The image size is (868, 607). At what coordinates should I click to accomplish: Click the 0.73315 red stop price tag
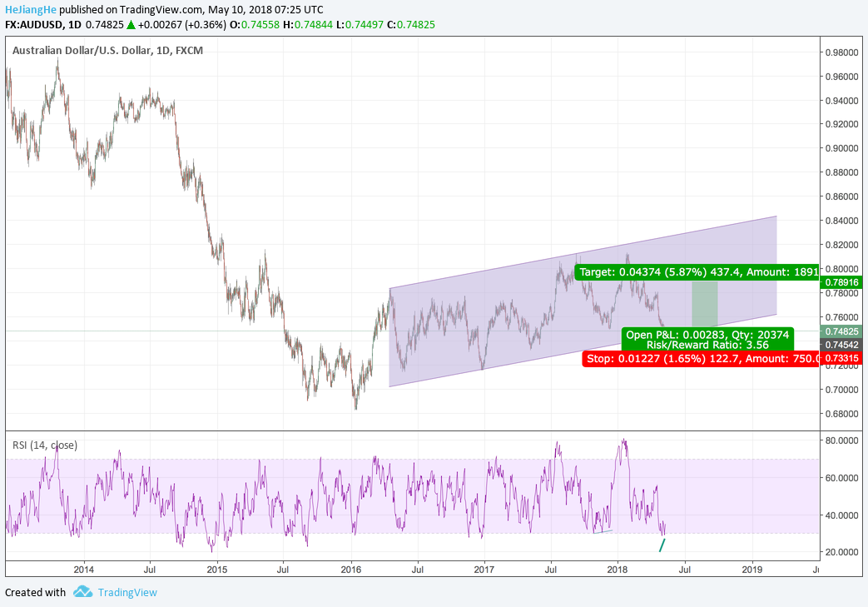click(x=841, y=358)
